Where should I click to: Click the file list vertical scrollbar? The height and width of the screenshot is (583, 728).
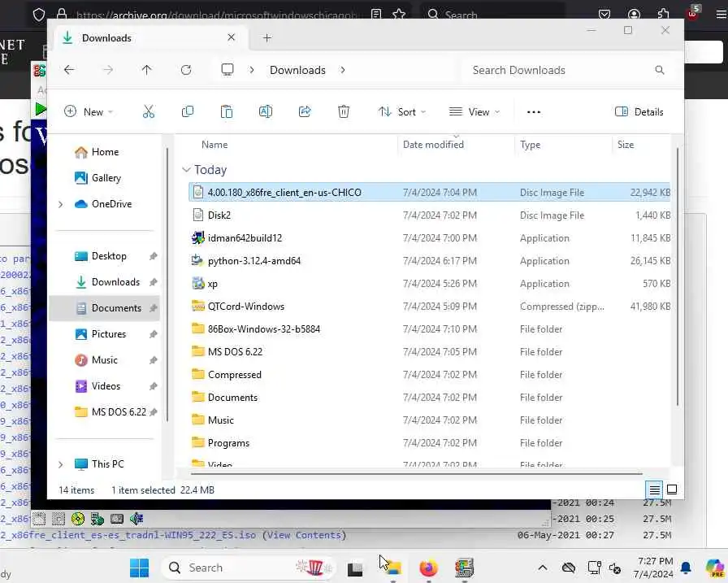[x=678, y=276]
